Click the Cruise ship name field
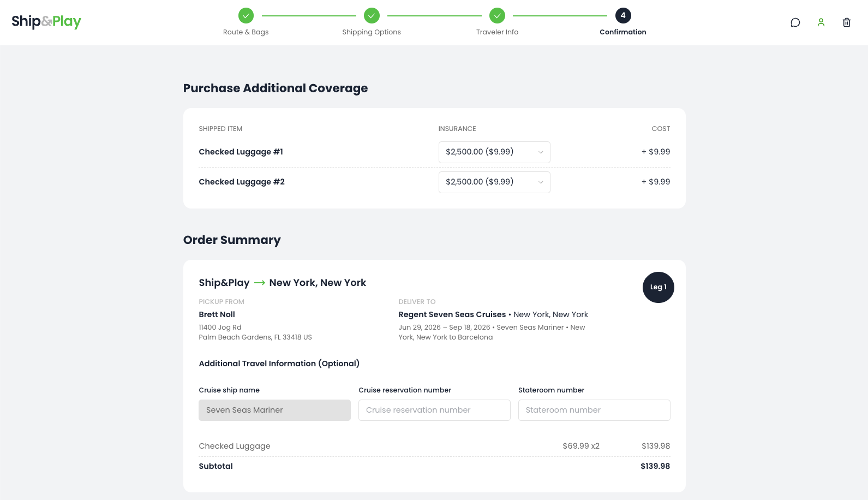Screen dimensions: 868x500 274,410
